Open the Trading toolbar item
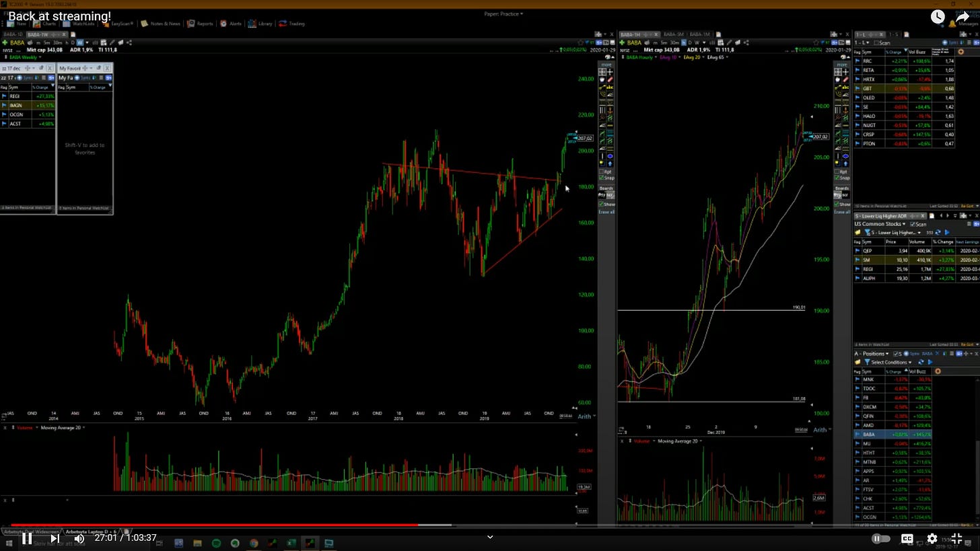980x551 pixels. 292,24
